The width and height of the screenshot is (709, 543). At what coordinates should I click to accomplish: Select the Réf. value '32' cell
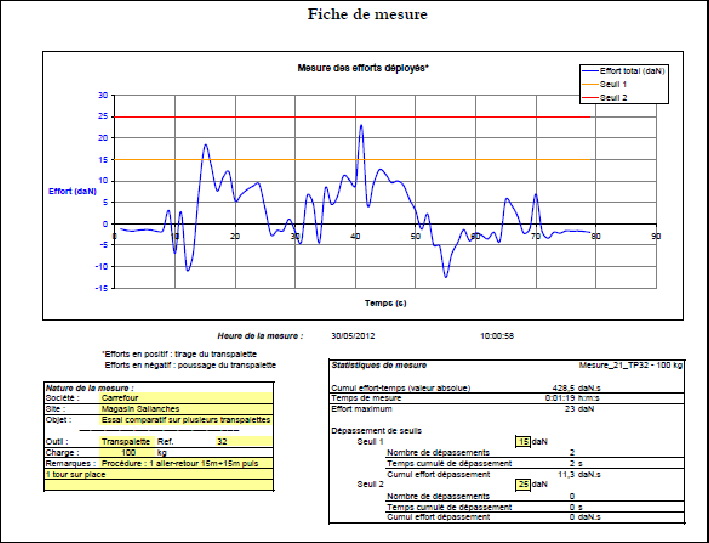pyautogui.click(x=222, y=439)
